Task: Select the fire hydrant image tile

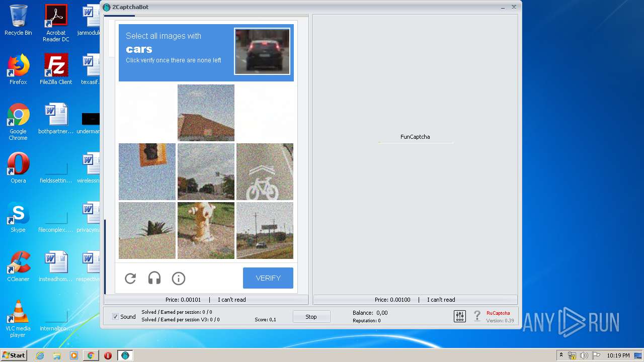Action: point(206,230)
